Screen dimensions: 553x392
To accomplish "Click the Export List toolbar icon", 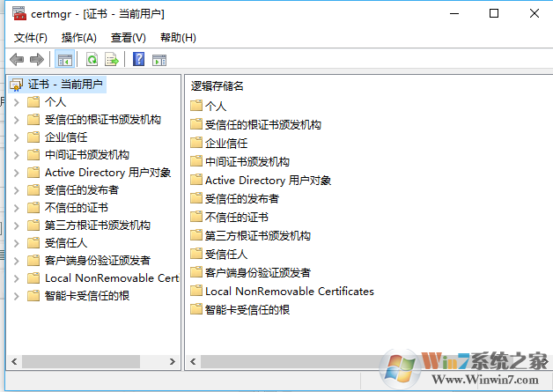I will pyautogui.click(x=112, y=59).
